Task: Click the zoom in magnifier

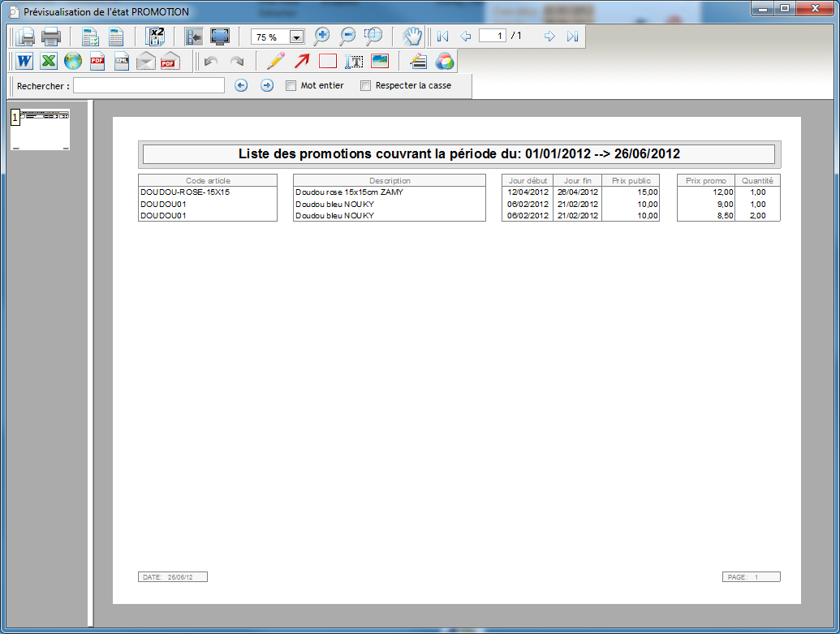Action: pos(322,37)
